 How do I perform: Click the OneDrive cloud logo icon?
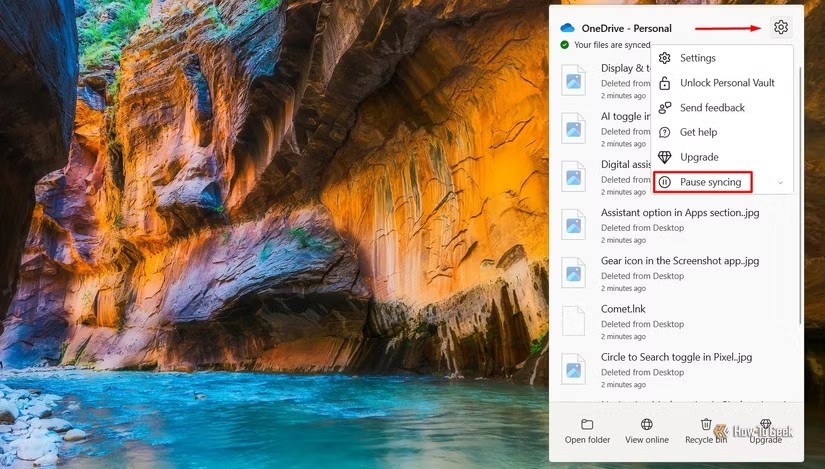coord(568,28)
